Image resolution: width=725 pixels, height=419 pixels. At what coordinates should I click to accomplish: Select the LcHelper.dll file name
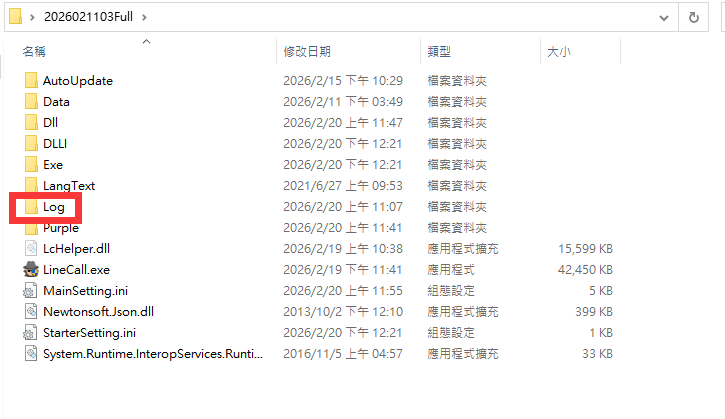pyautogui.click(x=76, y=249)
